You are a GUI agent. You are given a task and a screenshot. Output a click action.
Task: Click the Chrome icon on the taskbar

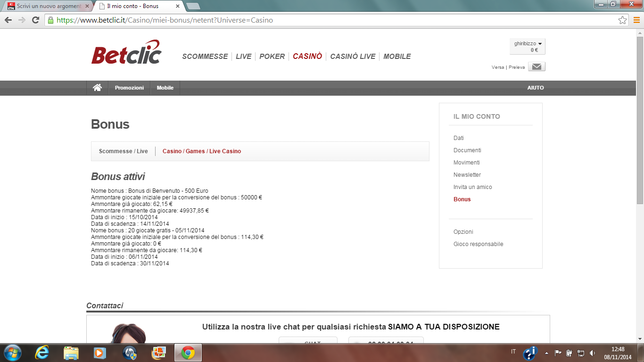[x=188, y=353]
